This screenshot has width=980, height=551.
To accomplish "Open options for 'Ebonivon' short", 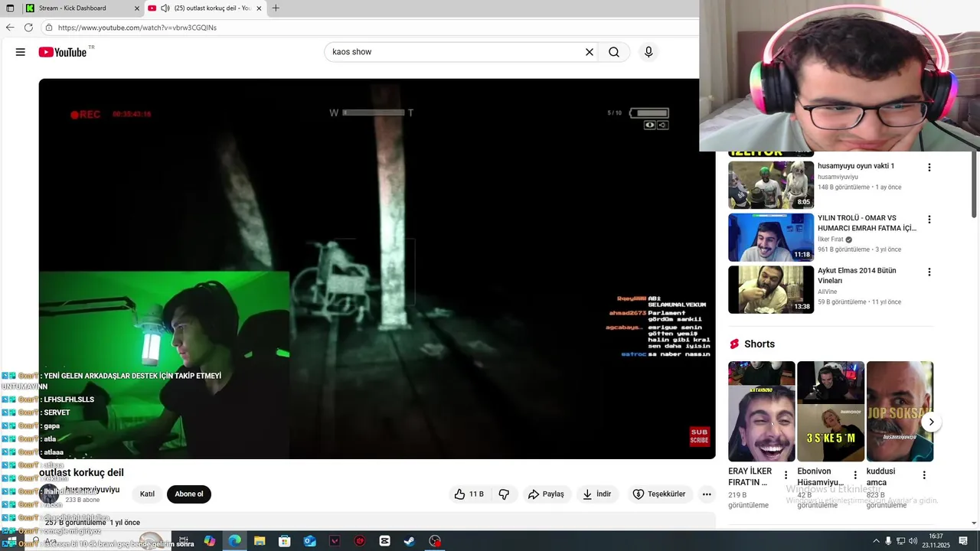I will pyautogui.click(x=854, y=475).
